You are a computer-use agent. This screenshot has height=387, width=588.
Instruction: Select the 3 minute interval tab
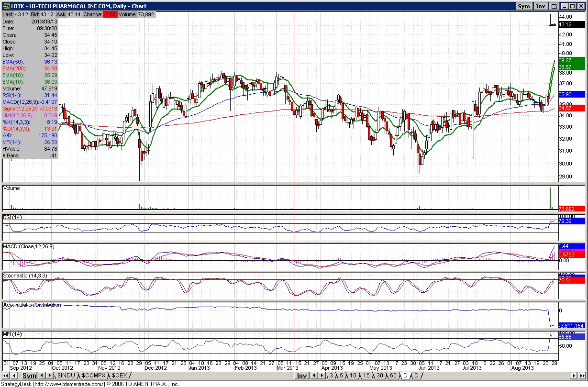pyautogui.click(x=331, y=376)
